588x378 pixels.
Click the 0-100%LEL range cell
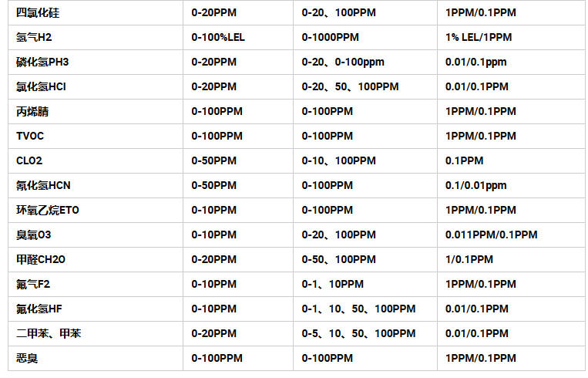point(219,37)
